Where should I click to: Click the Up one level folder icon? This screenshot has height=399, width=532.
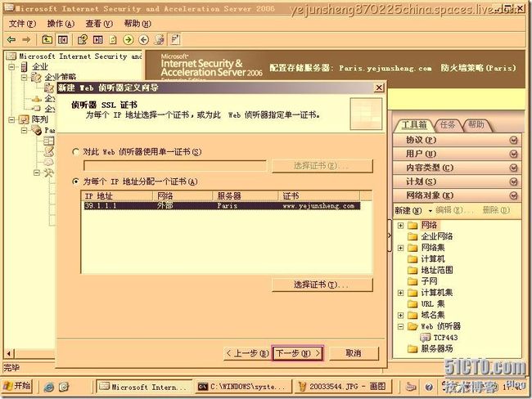(47, 40)
